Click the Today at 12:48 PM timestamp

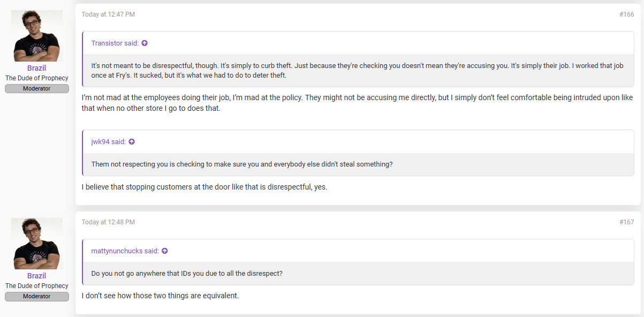[x=108, y=222]
